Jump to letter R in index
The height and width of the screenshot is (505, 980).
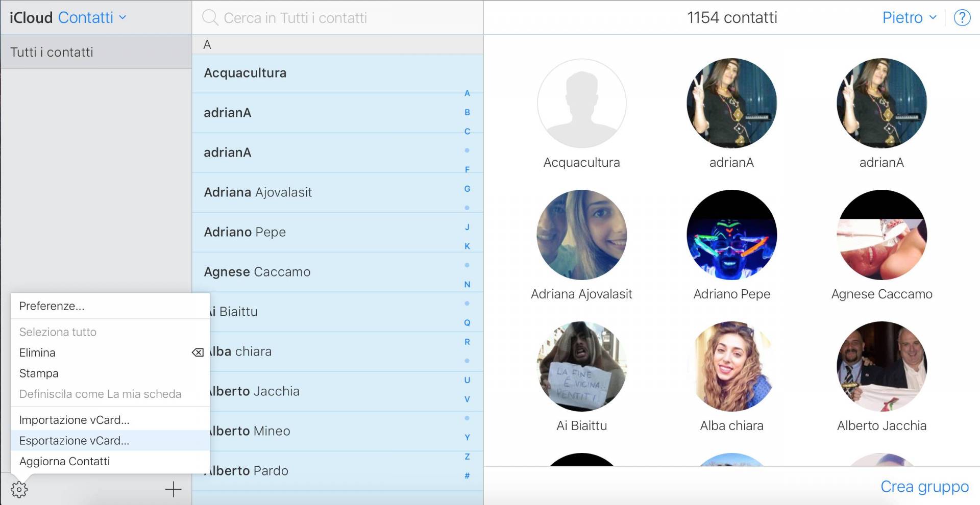[x=467, y=342]
